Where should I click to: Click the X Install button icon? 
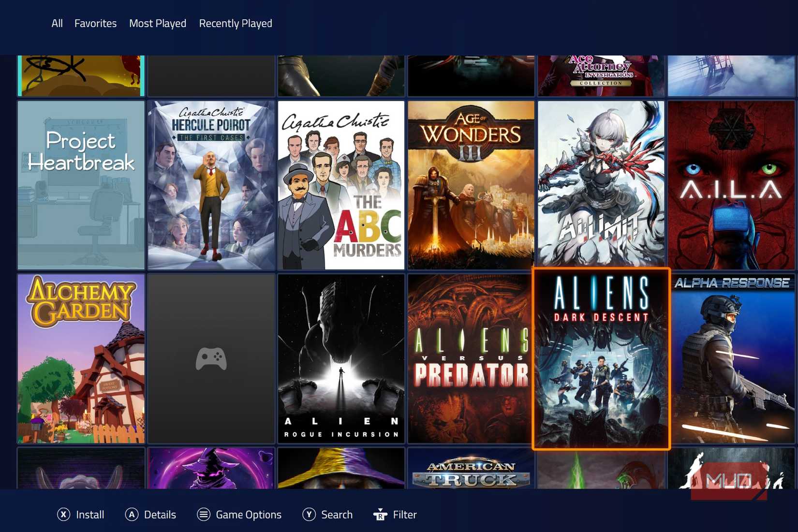click(x=63, y=515)
